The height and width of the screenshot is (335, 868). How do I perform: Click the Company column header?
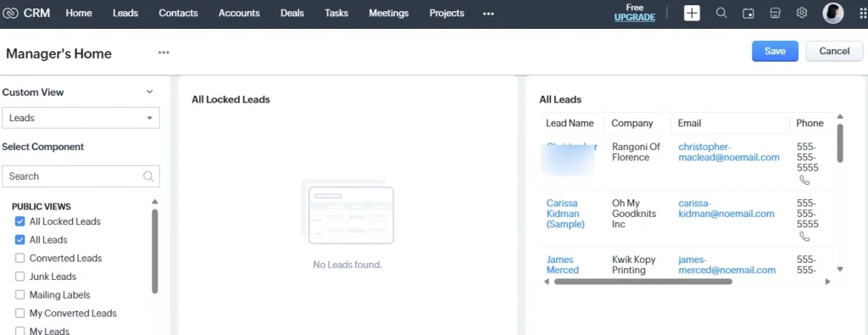click(x=632, y=123)
